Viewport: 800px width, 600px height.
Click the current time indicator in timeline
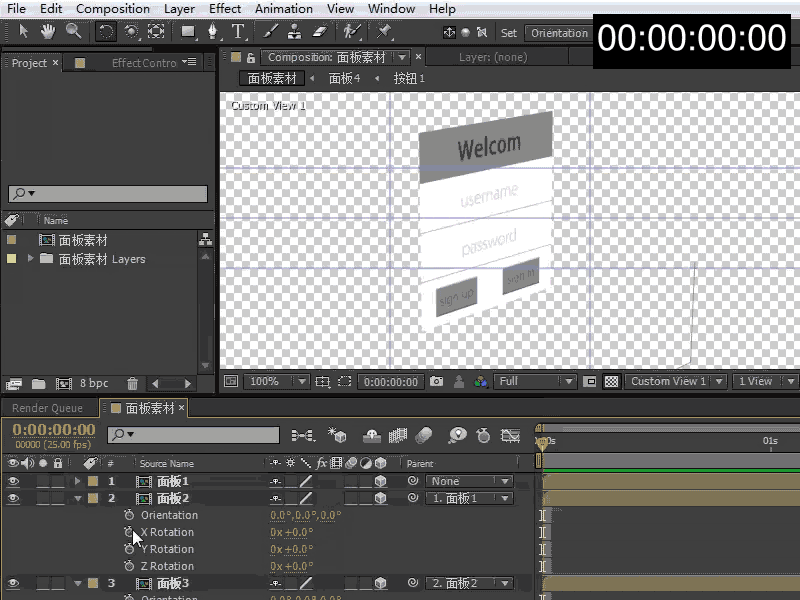coord(542,443)
